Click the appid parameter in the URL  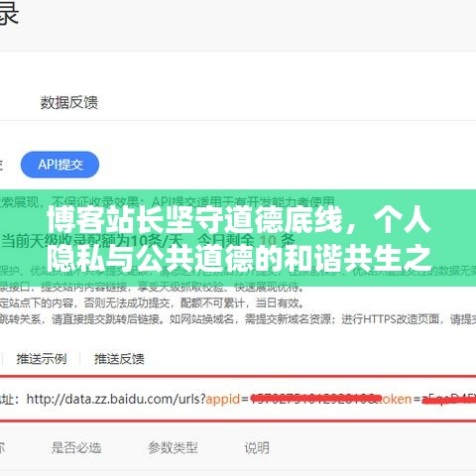223,399
